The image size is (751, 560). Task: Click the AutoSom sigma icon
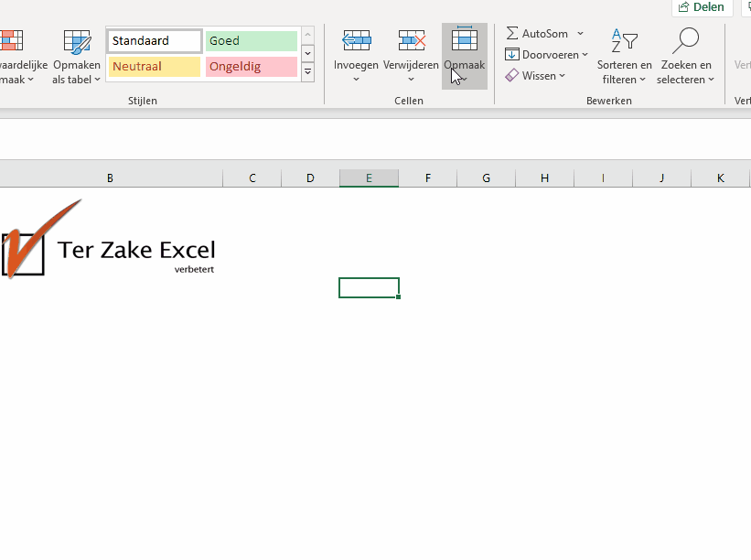[512, 34]
